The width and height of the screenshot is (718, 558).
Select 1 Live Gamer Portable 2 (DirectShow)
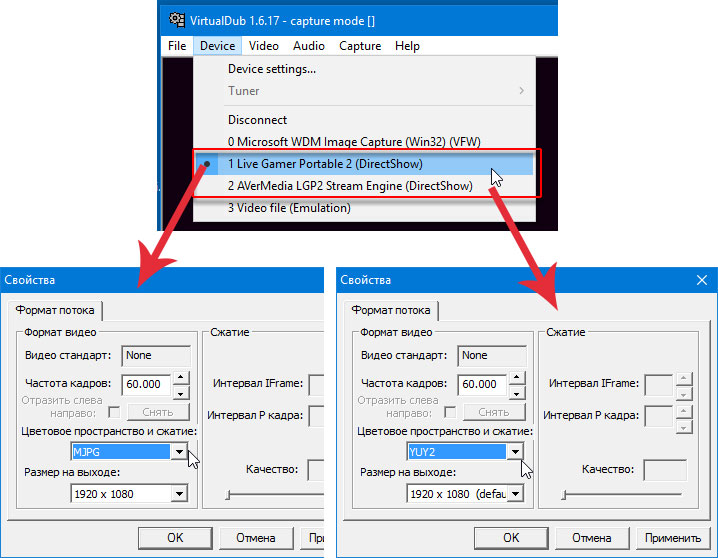pyautogui.click(x=364, y=164)
